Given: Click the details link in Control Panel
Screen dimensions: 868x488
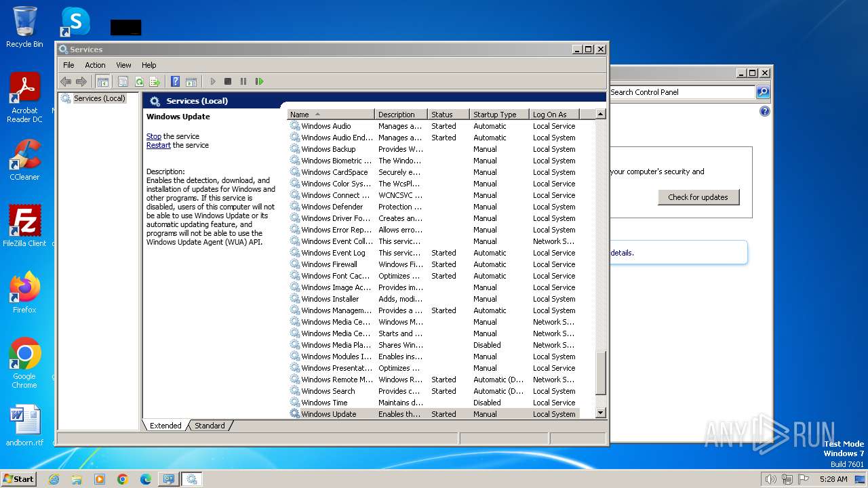Looking at the screenshot, I should click(622, 253).
